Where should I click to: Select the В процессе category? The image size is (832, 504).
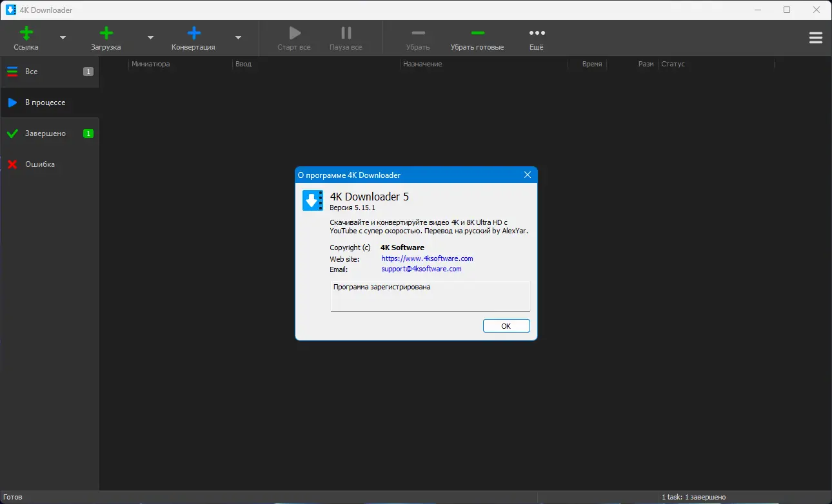[50, 102]
